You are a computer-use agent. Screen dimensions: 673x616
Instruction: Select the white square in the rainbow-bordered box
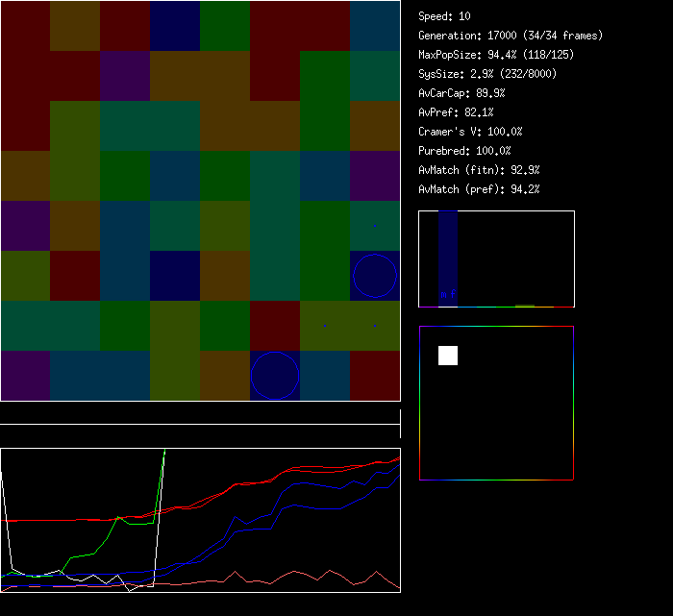point(448,356)
